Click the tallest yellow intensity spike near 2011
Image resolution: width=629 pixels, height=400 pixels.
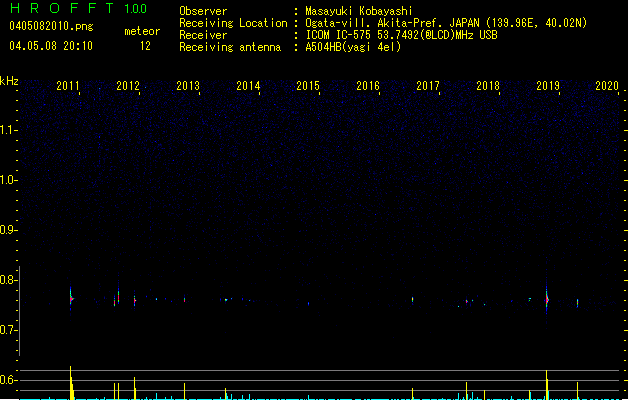tap(71, 383)
